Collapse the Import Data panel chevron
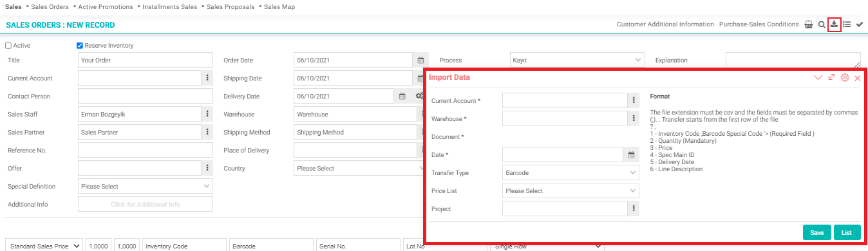868x251 pixels. (x=818, y=77)
